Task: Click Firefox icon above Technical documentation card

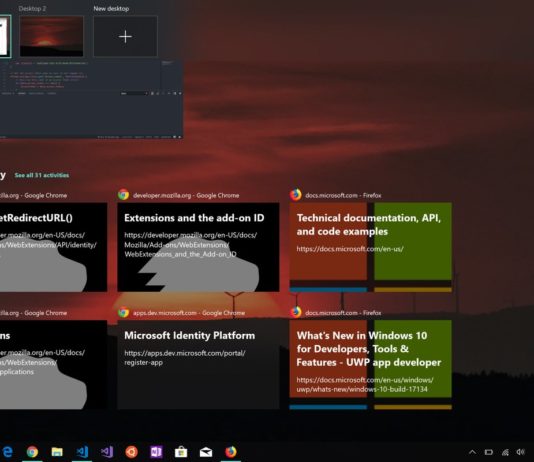Action: (x=296, y=195)
